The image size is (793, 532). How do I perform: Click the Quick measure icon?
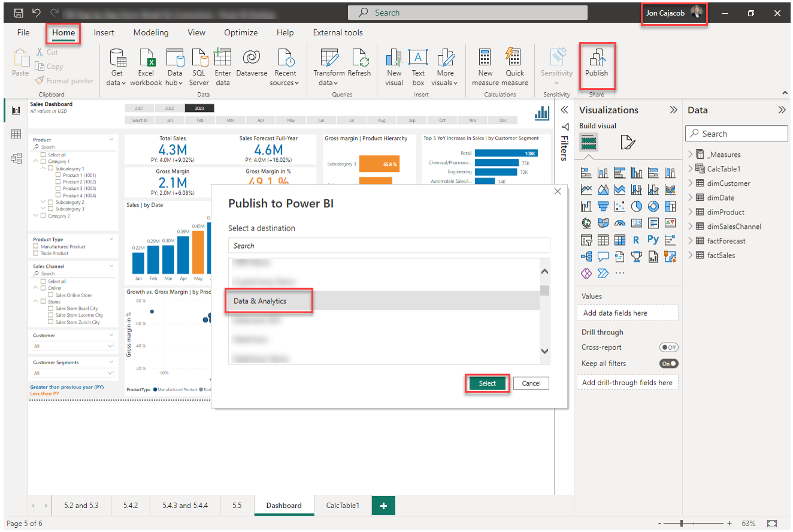pos(514,67)
